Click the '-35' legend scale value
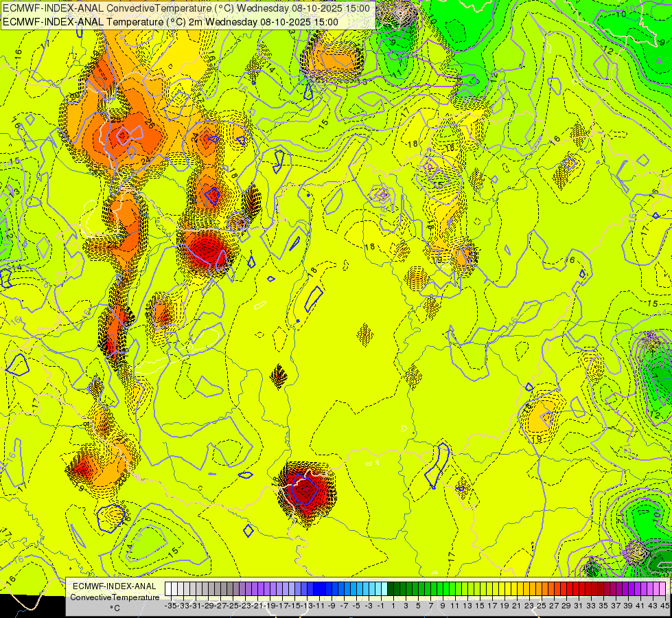Viewport: 672px width, 618px height. 170,606
